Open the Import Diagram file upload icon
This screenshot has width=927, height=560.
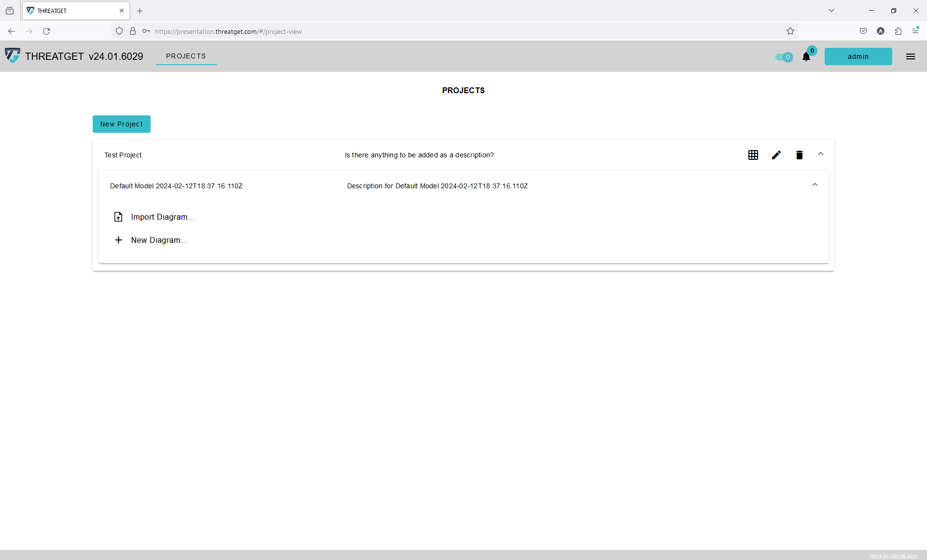tap(119, 217)
